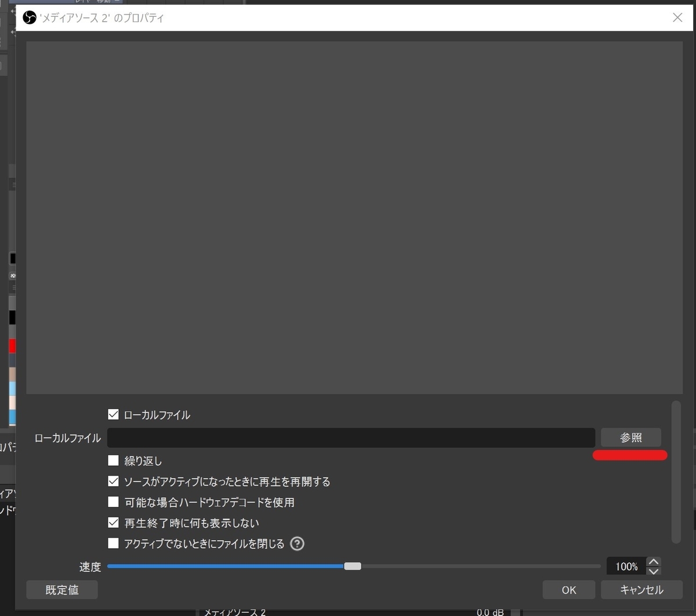
Task: Click the 100% speed value field
Action: 626,567
